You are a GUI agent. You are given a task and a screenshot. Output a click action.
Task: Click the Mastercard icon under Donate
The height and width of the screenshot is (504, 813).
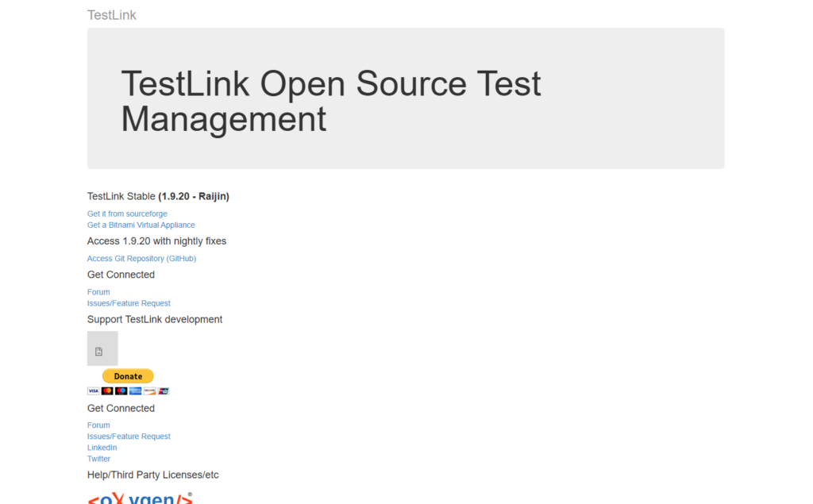107,391
